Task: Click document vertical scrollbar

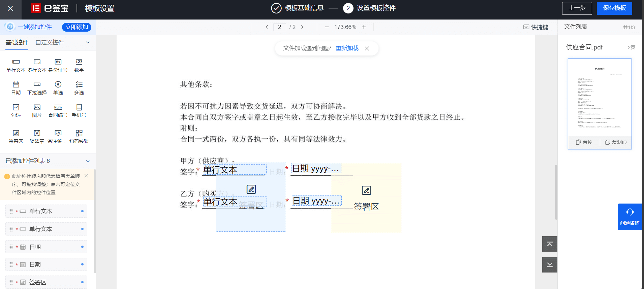Action: [x=556, y=192]
